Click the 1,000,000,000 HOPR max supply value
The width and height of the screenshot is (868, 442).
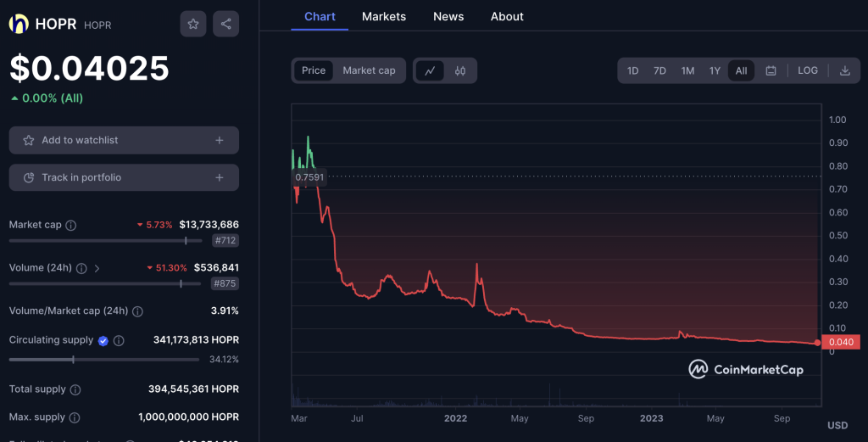tap(189, 417)
